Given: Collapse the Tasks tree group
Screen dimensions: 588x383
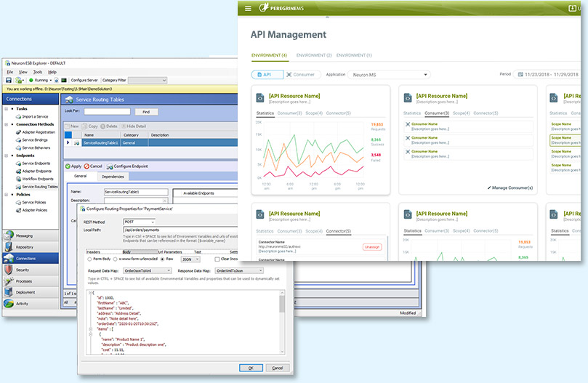Looking at the screenshot, I should [x=7, y=109].
